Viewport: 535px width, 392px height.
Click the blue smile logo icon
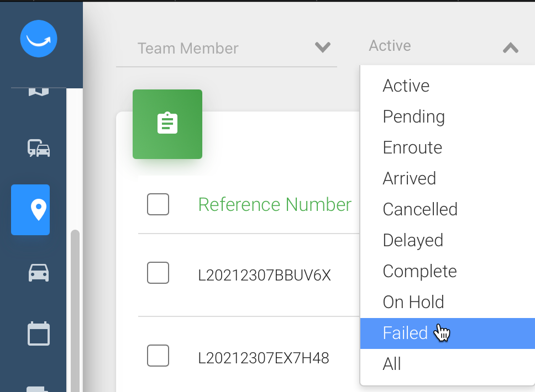coord(39,39)
